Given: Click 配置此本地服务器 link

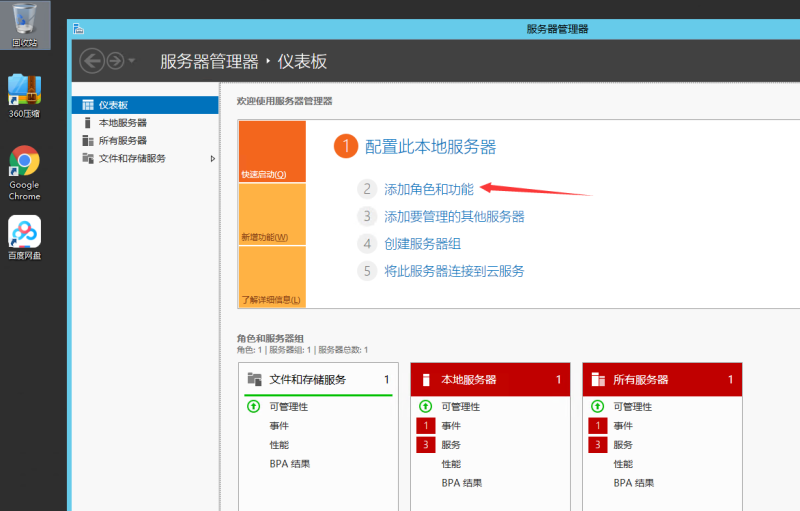Looking at the screenshot, I should click(431, 147).
